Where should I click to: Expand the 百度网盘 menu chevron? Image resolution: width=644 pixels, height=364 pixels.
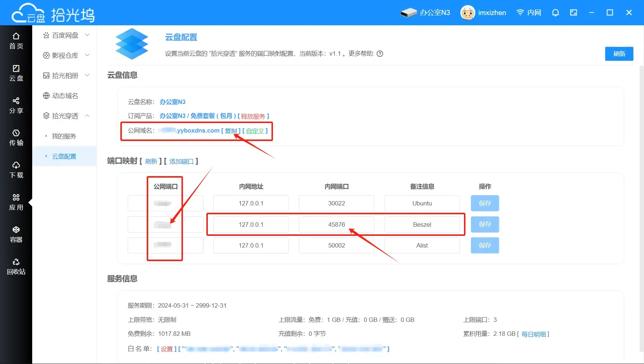tap(87, 35)
